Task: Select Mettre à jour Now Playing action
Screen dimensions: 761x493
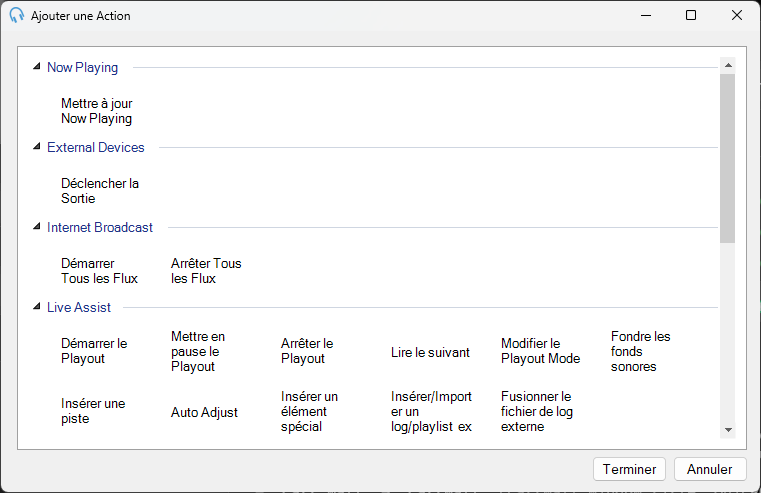Action: pyautogui.click(x=97, y=111)
